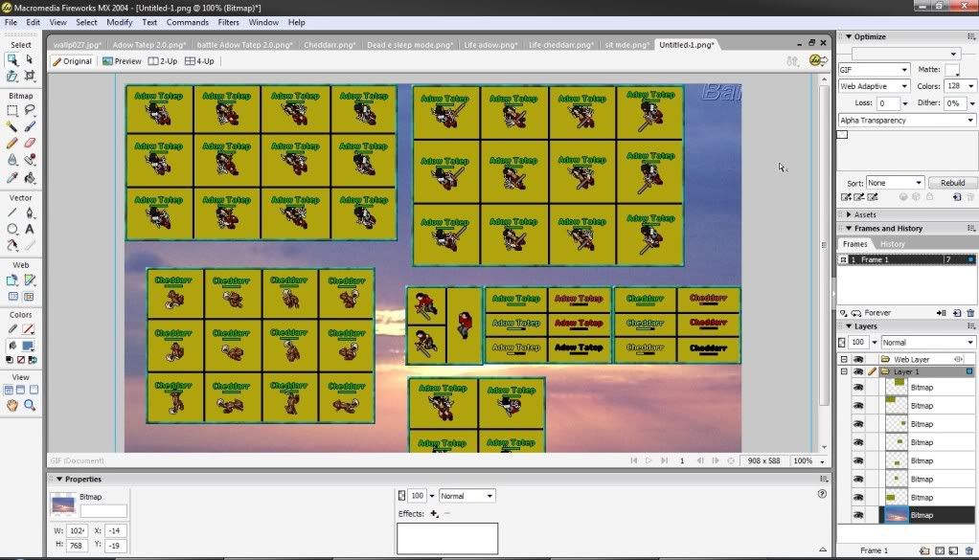
Task: Switch to the 2-Up preview view
Action: tap(162, 61)
